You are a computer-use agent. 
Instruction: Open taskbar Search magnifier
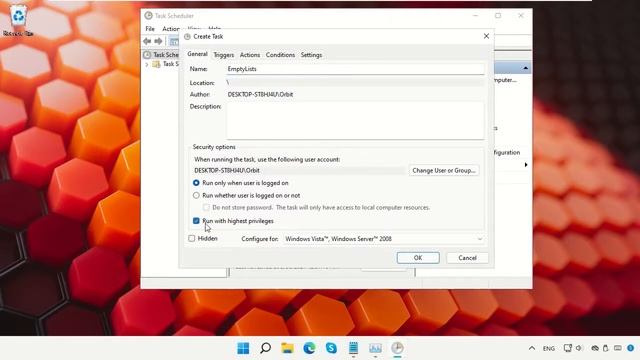(265, 348)
